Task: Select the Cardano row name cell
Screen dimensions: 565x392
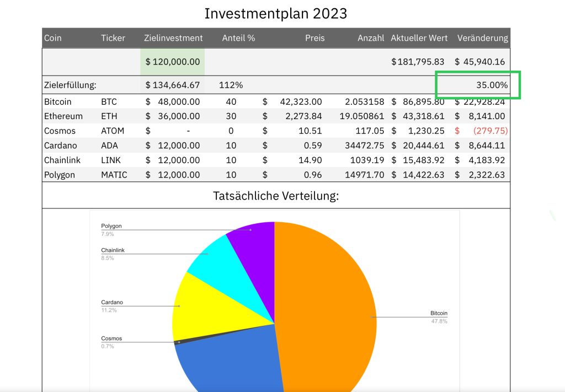Action: [x=61, y=146]
